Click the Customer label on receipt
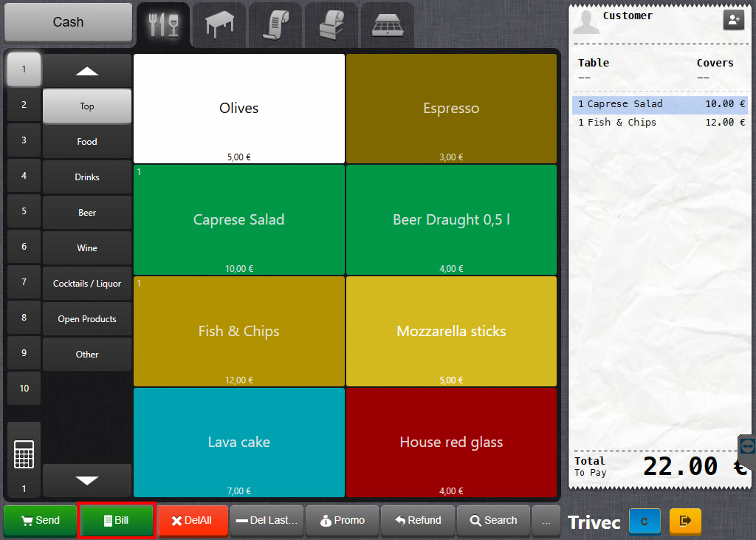The width and height of the screenshot is (756, 540). point(628,16)
